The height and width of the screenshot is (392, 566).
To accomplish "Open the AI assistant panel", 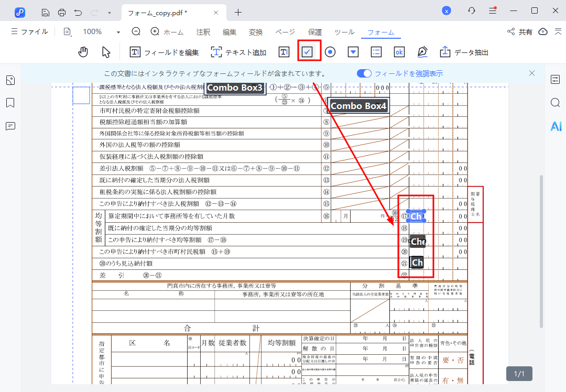I will 556,126.
